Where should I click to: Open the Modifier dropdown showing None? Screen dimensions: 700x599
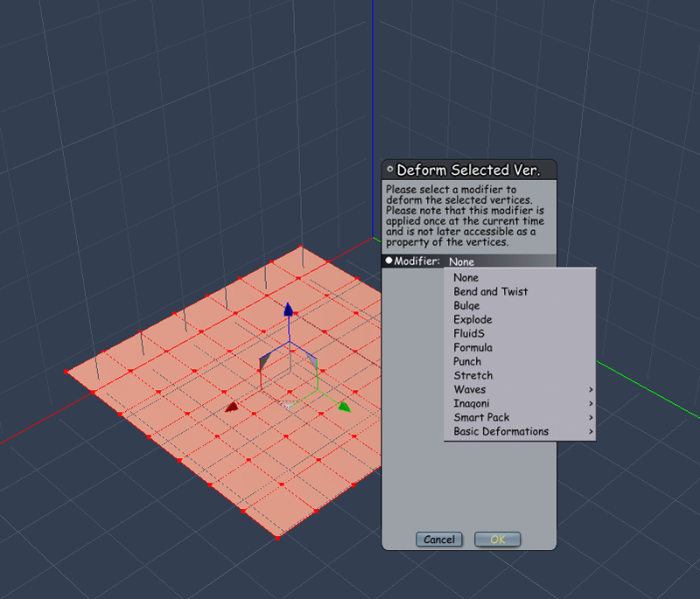[500, 261]
